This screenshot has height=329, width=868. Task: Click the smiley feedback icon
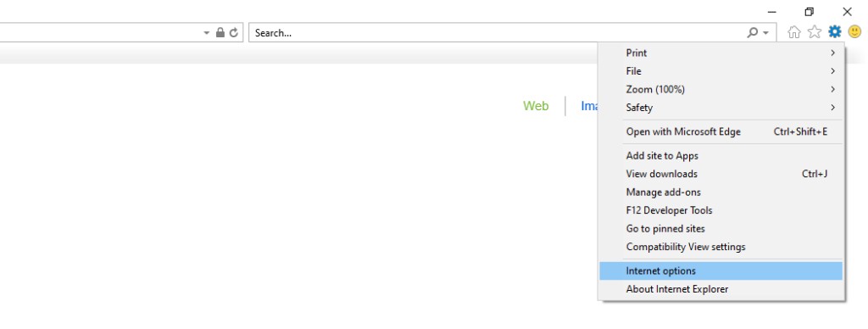point(854,32)
